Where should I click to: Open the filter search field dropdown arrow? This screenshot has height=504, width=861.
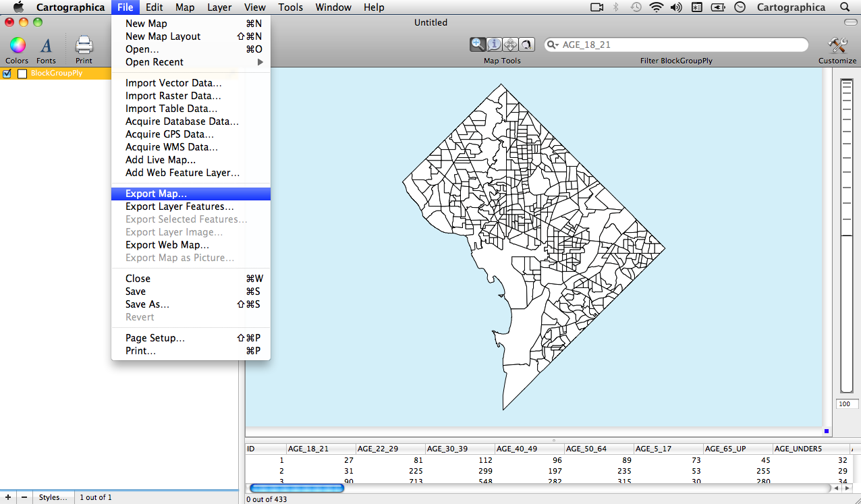(x=553, y=45)
